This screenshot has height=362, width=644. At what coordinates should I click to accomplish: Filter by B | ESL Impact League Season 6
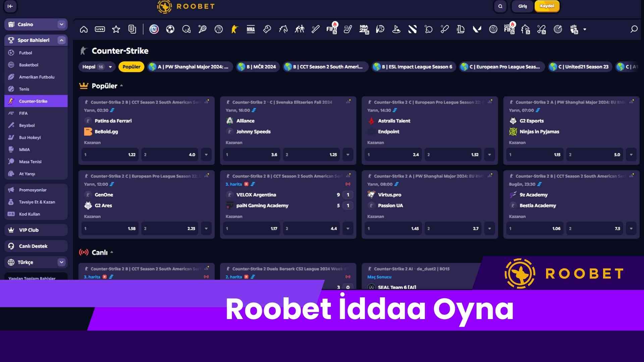414,67
